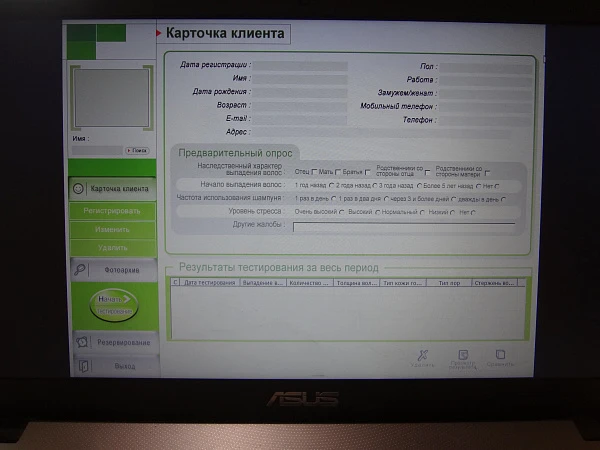Select the Изменить menu item
The image size is (600, 450).
[x=112, y=229]
